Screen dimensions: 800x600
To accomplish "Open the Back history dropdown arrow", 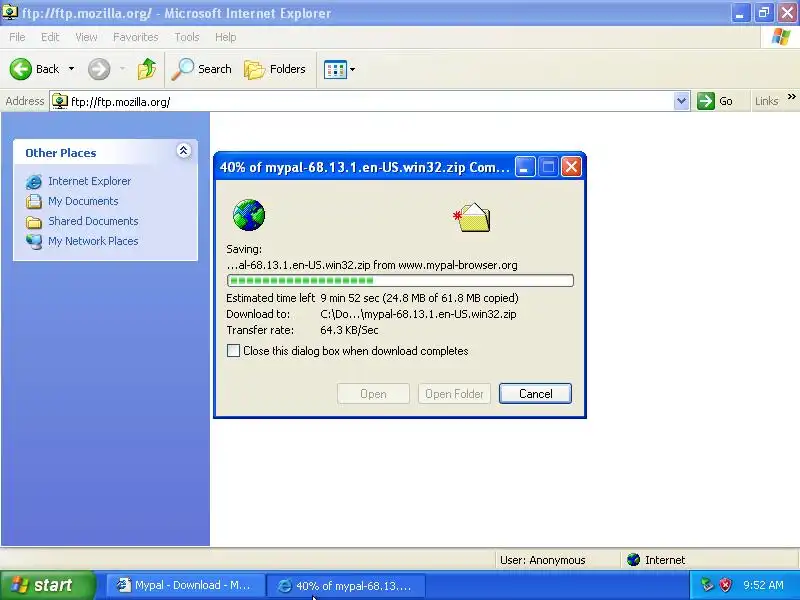I will click(x=71, y=69).
